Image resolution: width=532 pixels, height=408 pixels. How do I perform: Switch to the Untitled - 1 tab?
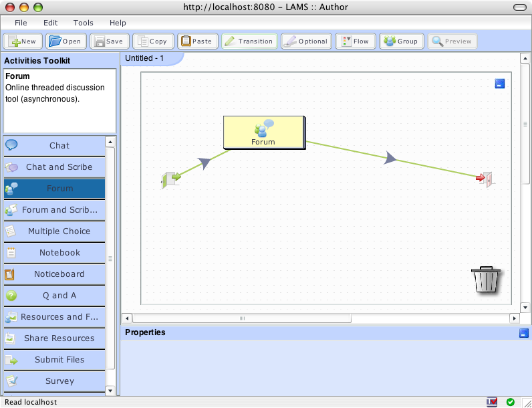[144, 58]
